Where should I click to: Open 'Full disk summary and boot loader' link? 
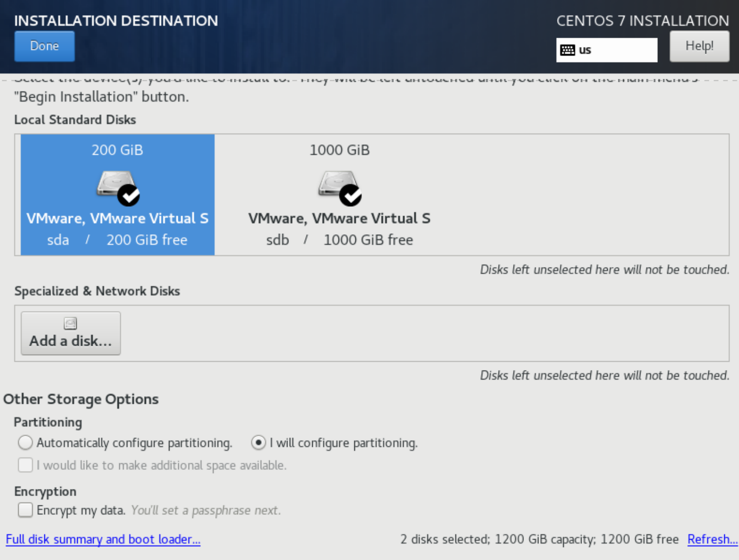(x=103, y=539)
